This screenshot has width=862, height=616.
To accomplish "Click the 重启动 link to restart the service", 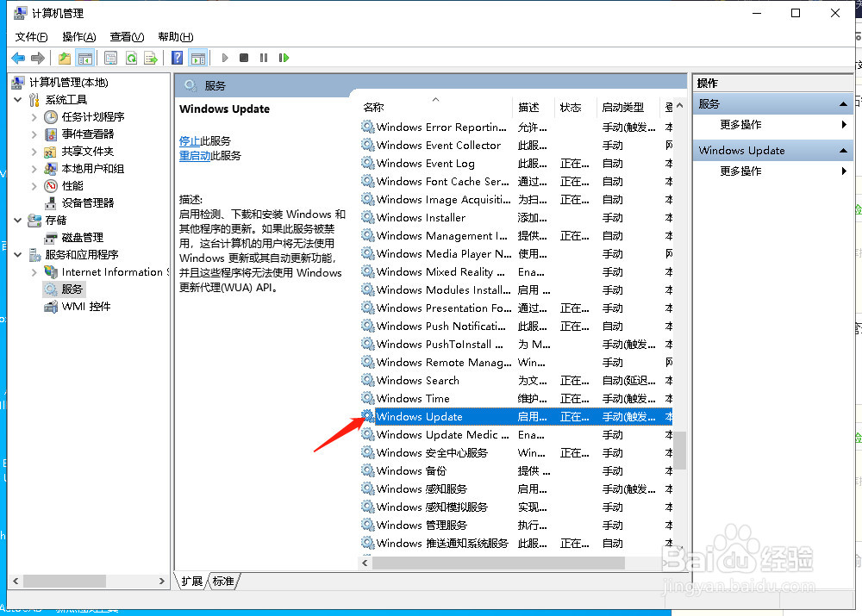I will click(x=194, y=156).
